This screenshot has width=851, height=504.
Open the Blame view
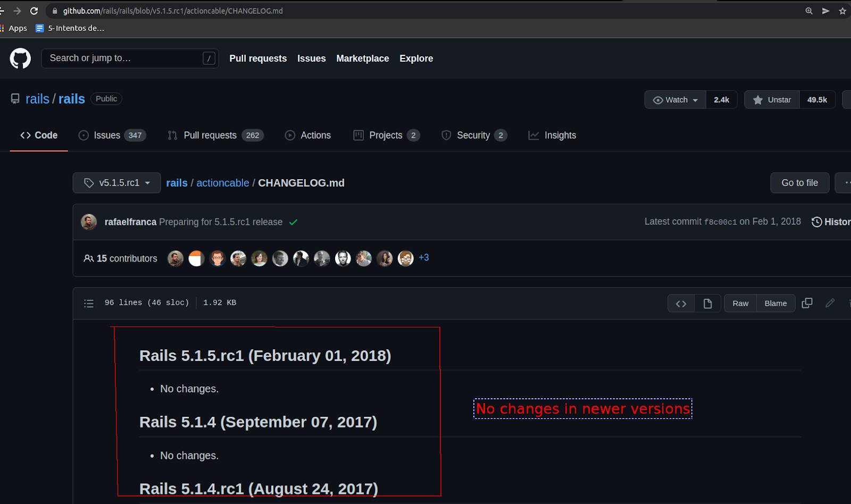[775, 304]
